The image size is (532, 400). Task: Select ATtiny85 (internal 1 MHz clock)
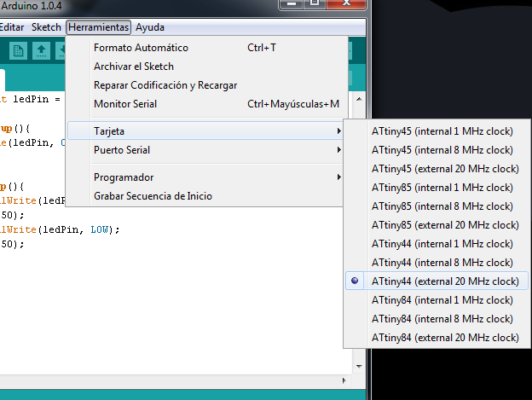point(437,188)
